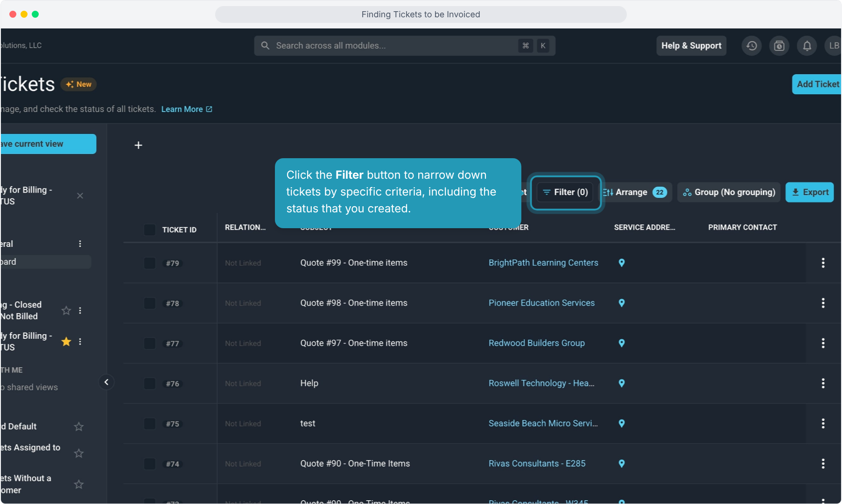Open options menu for Closed Not Billed view

click(80, 310)
